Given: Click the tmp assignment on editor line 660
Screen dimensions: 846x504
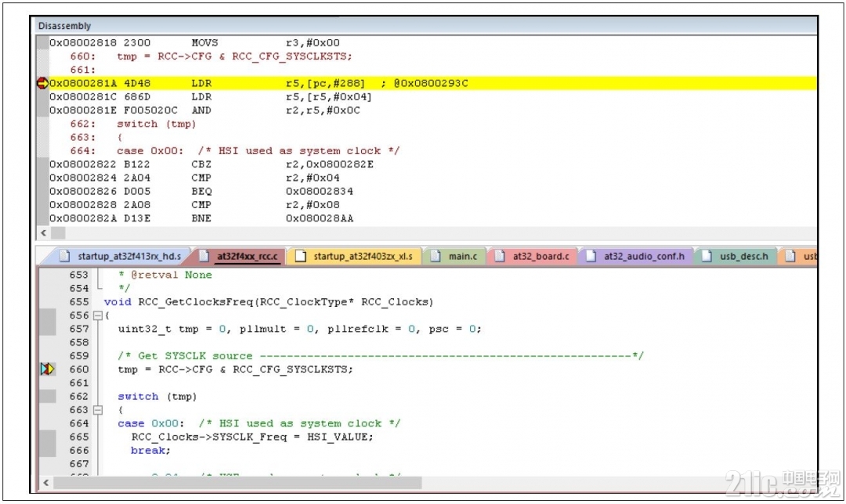Looking at the screenshot, I should 235,369.
